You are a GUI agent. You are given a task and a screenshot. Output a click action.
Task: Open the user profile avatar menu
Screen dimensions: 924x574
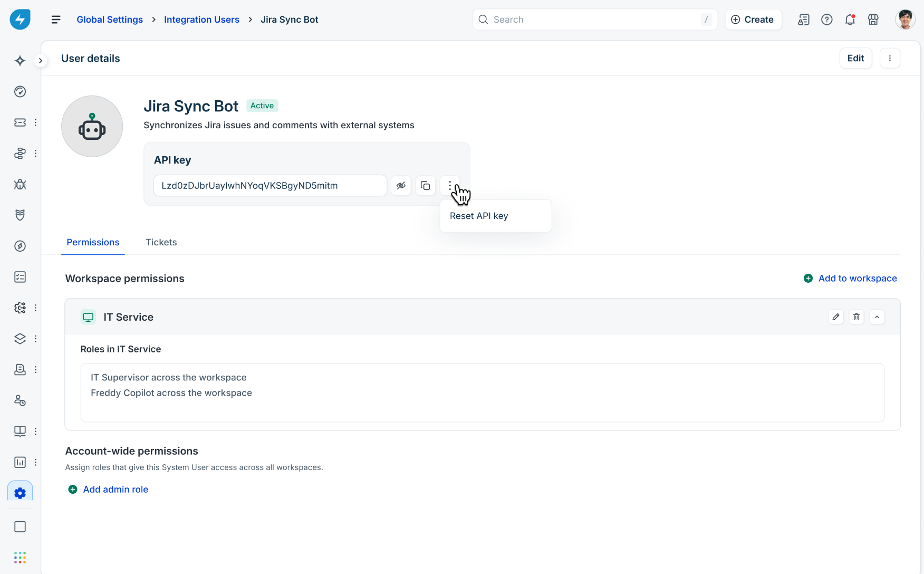coord(906,20)
